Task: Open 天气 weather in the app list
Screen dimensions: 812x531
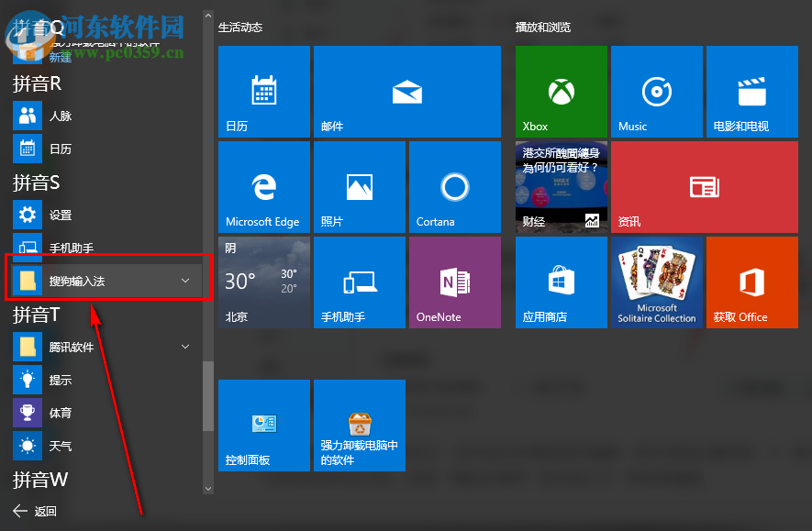Action: (x=106, y=446)
